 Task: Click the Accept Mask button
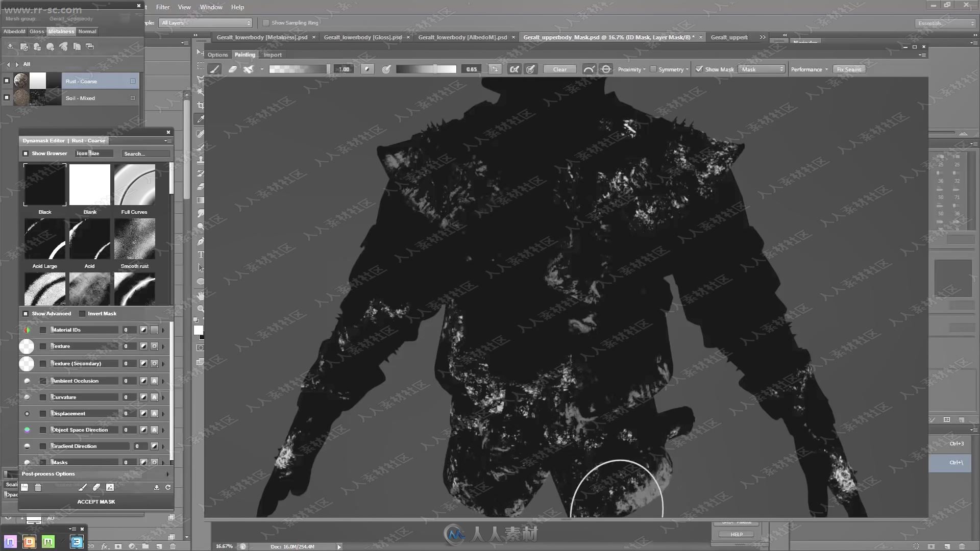click(x=95, y=501)
